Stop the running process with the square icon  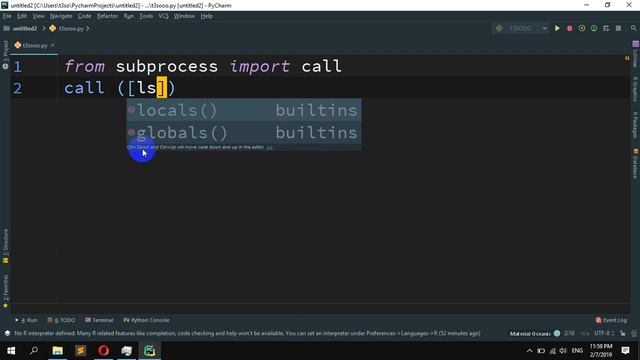tap(618, 28)
